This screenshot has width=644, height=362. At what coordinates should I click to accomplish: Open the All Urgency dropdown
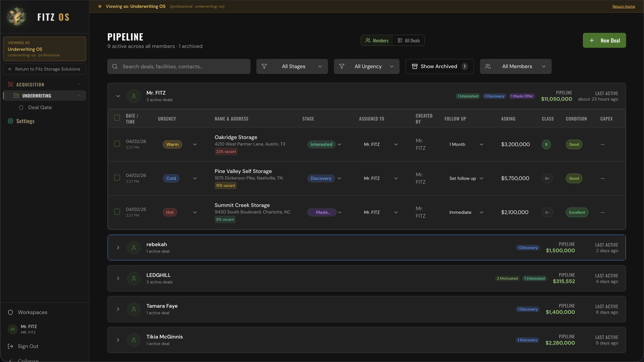[367, 66]
